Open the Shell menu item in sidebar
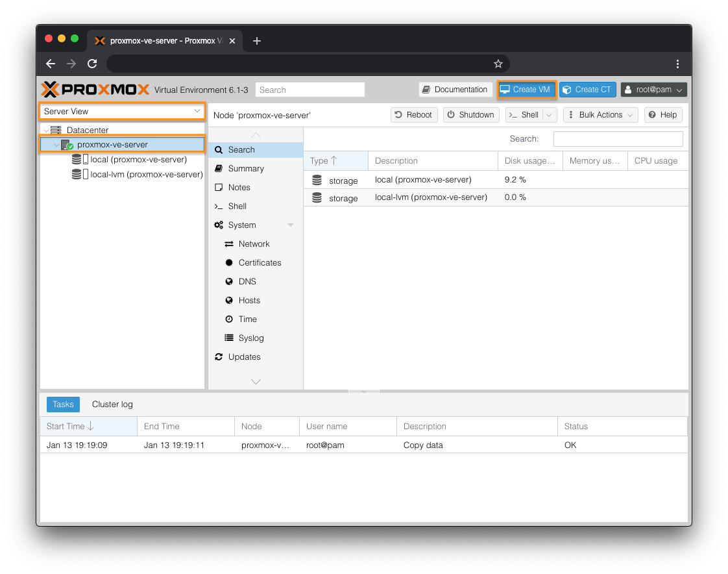The height and width of the screenshot is (574, 728). click(256, 206)
